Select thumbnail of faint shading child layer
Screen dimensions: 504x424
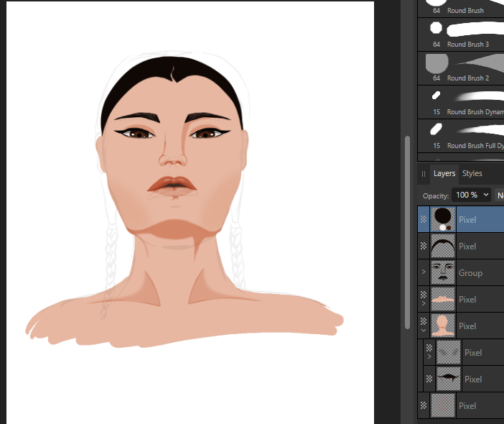click(449, 353)
